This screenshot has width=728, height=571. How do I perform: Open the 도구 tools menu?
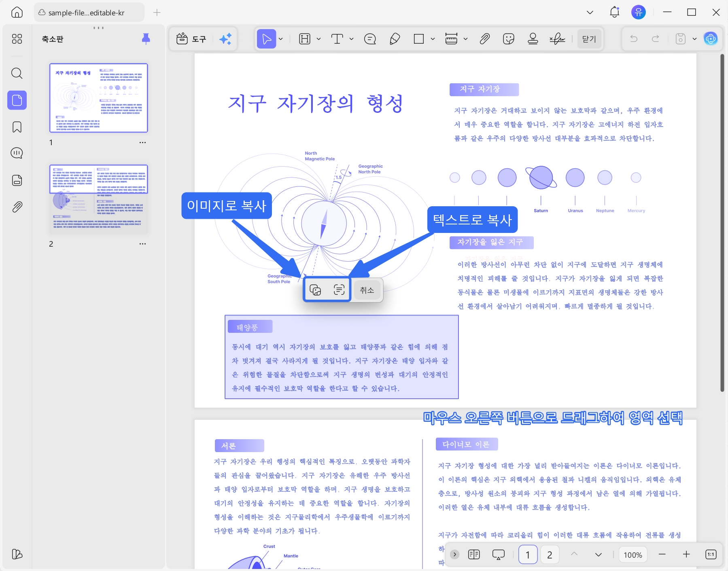(191, 39)
